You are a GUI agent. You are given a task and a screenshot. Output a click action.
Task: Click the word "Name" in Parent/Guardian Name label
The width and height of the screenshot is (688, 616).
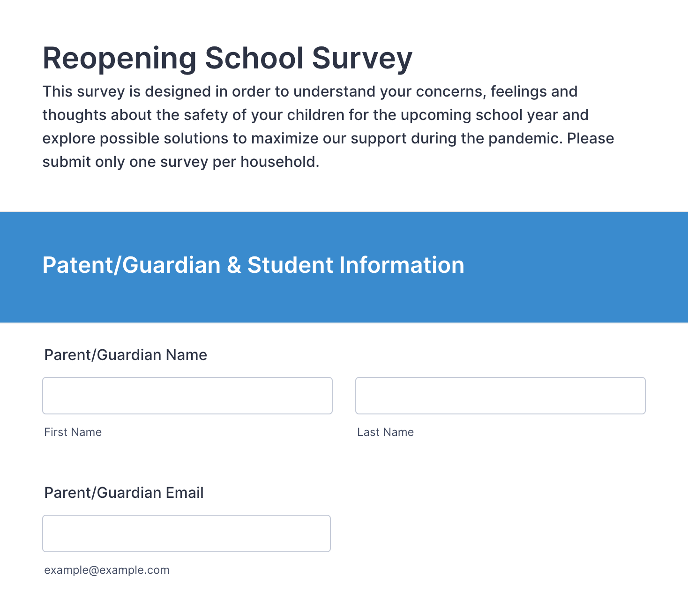point(187,355)
